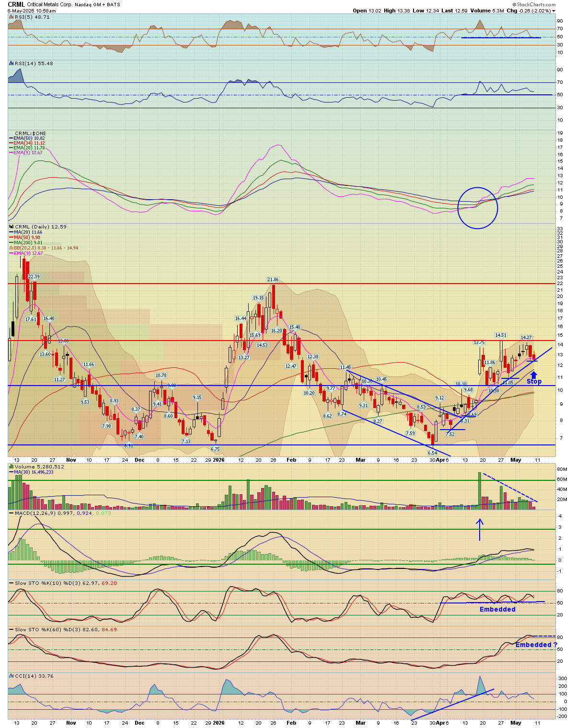Click the red down-triangle change indicator
This screenshot has height=728, width=575.
(554, 11)
